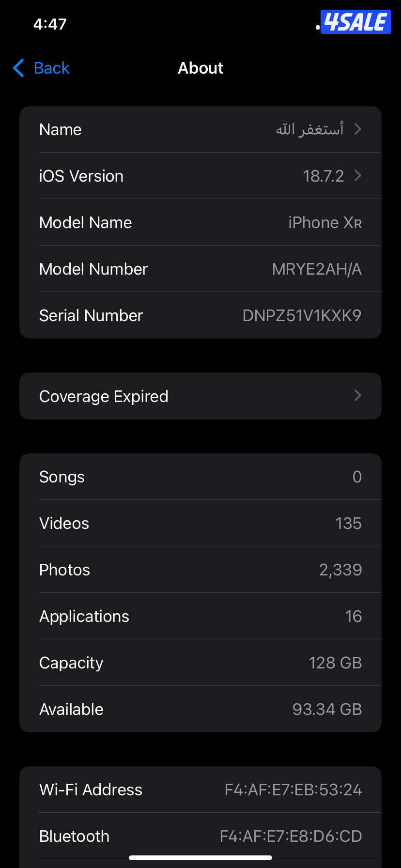Viewport: 401px width, 868px height.
Task: Tap the Serial Number value
Action: 302,315
